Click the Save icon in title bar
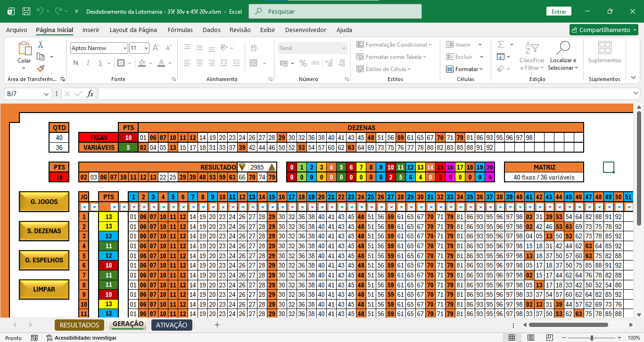 (x=26, y=11)
